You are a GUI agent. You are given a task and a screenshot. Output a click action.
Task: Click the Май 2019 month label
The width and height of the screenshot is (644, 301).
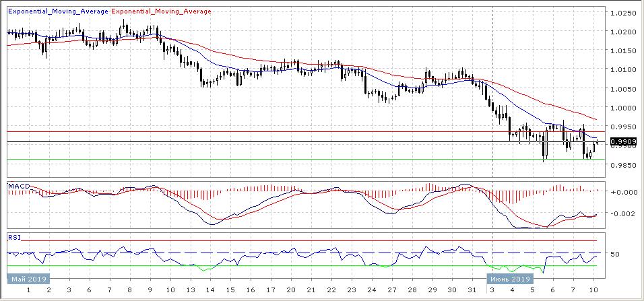coord(25,277)
